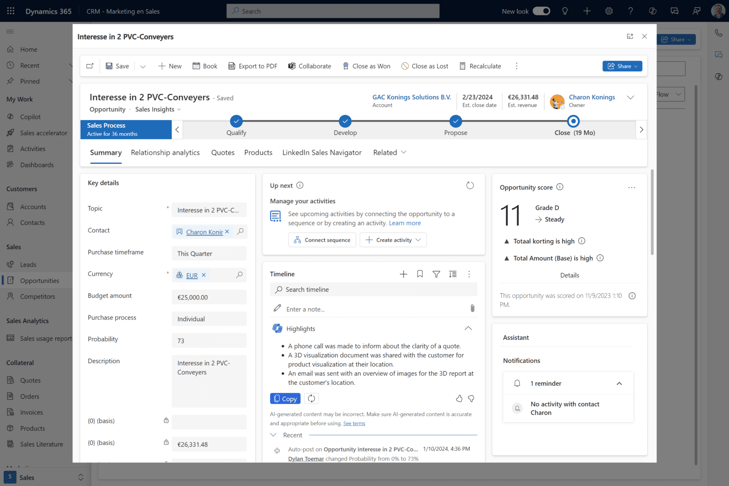729x486 pixels.
Task: Open the app launcher waffle icon
Action: point(10,11)
